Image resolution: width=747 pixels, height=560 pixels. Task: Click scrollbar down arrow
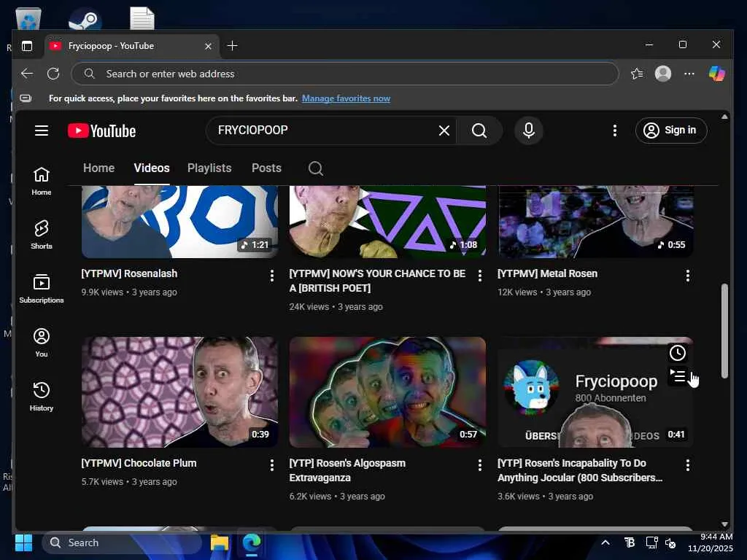pos(724,524)
